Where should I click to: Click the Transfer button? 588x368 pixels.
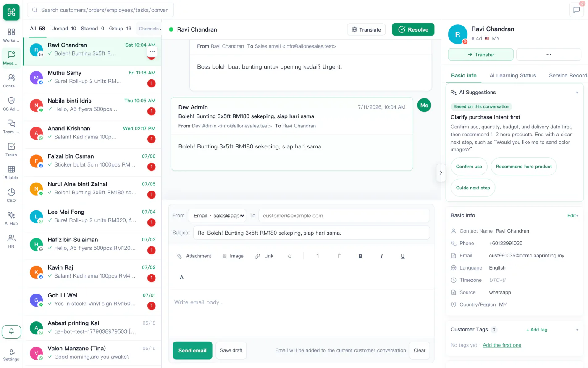[x=480, y=55]
